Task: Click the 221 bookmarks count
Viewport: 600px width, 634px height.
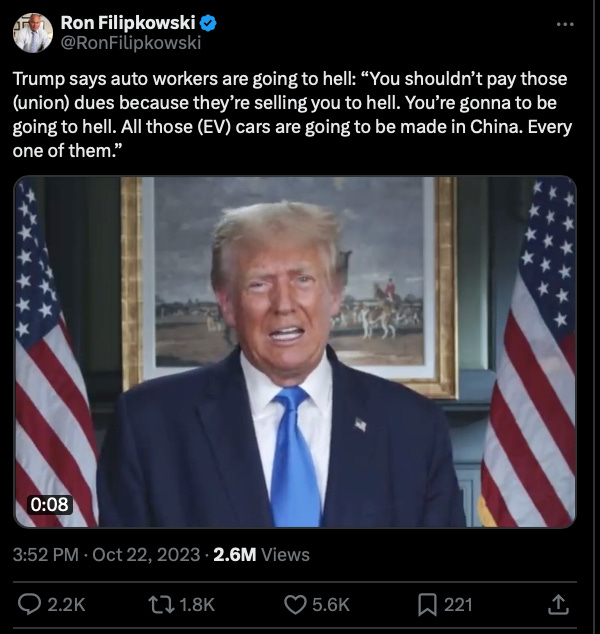Action: click(x=458, y=605)
